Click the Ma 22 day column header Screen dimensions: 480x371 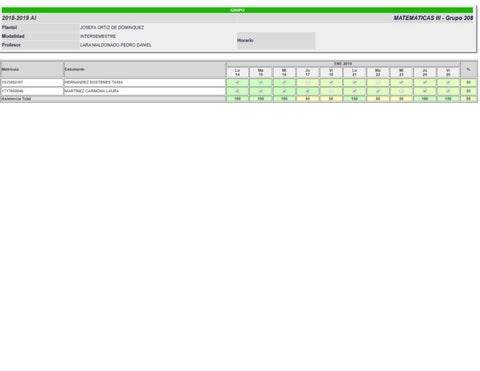pyautogui.click(x=378, y=72)
